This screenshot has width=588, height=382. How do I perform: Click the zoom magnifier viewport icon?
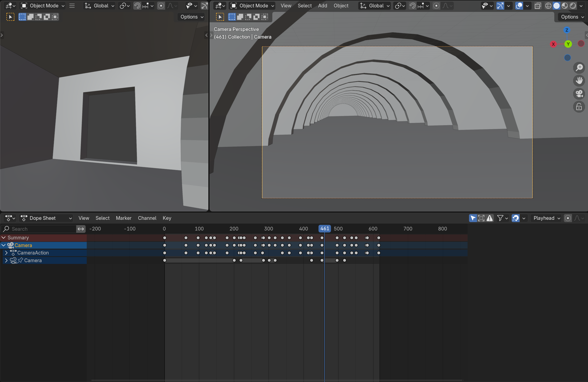[x=579, y=68]
